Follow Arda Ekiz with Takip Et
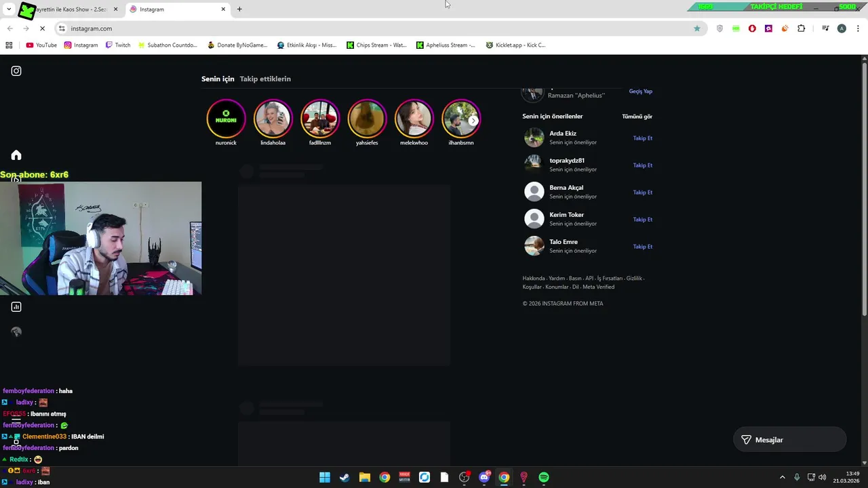Screen dimensions: 868x488 click(x=642, y=138)
